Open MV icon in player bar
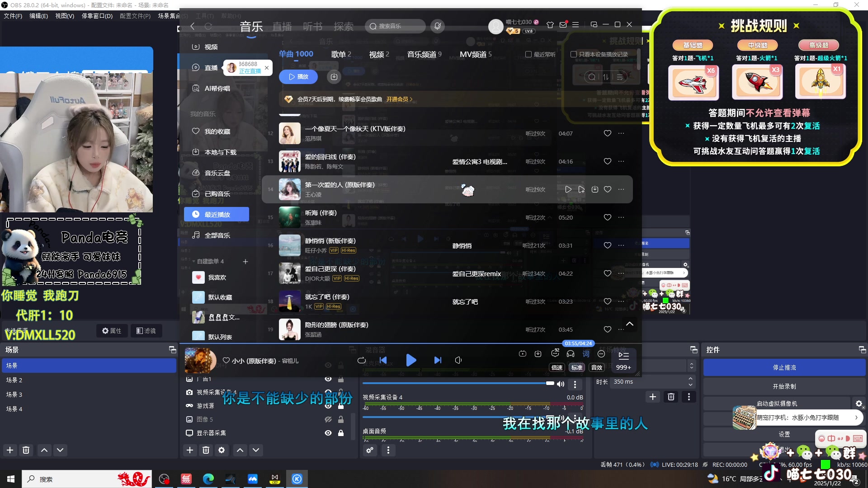 (523, 354)
